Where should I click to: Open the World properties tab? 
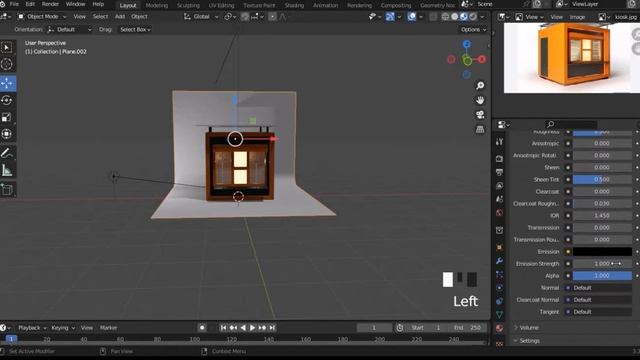pos(499,213)
